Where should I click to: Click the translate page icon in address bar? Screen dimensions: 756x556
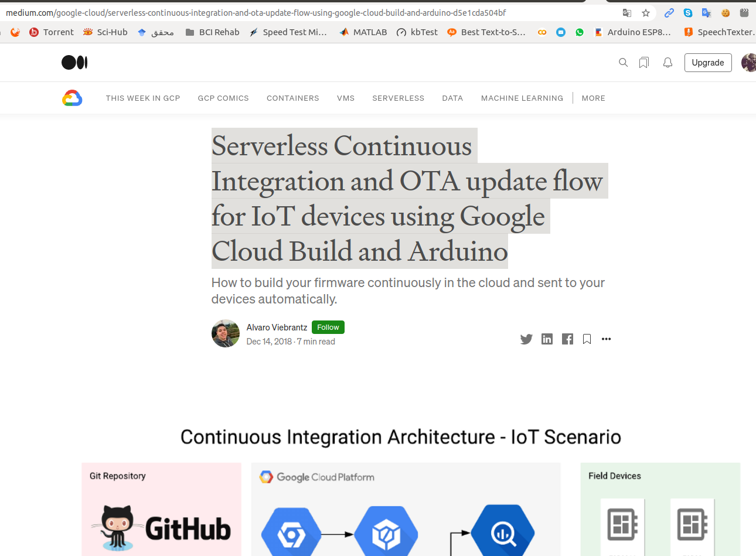point(627,13)
